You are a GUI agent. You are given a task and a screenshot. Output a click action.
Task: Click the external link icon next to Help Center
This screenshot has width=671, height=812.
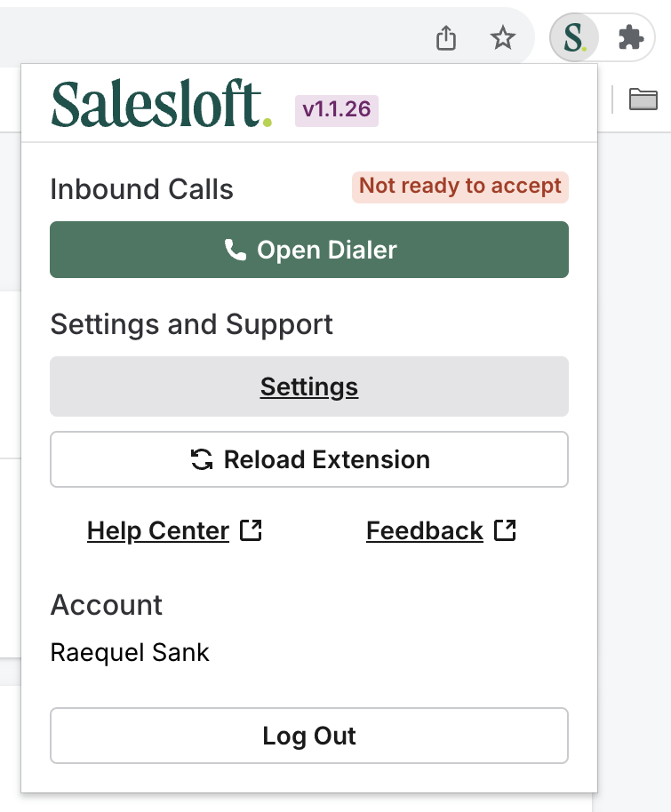coord(252,529)
